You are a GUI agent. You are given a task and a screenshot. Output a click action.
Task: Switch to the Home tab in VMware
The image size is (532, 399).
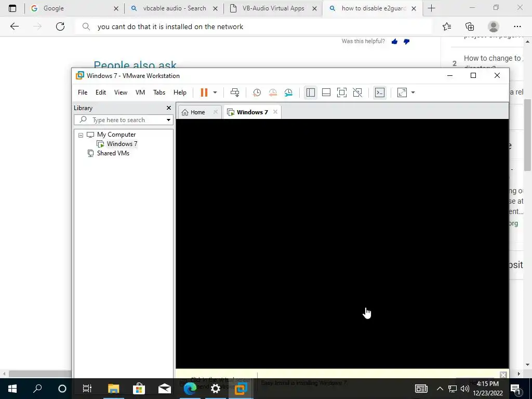tap(197, 112)
